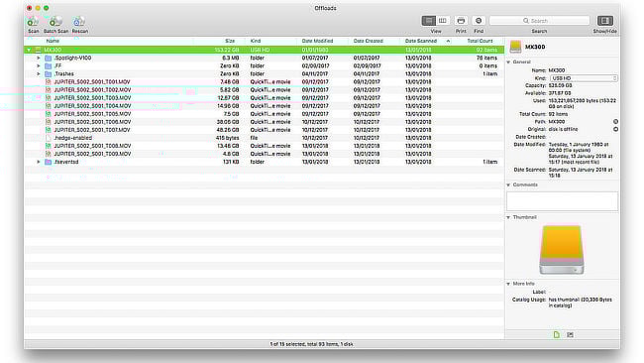Collapse the Thumbnail section
The width and height of the screenshot is (644, 363).
[508, 217]
